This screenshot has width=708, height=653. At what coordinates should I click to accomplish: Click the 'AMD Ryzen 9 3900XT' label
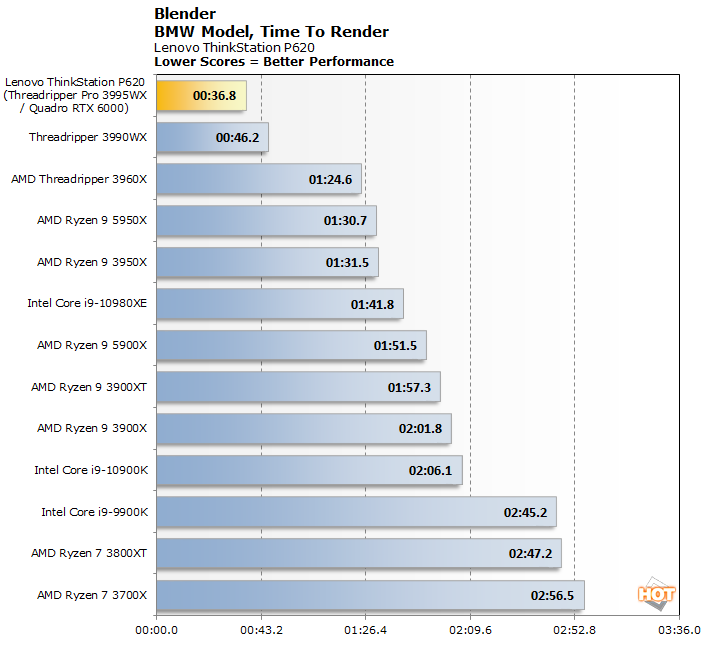pyautogui.click(x=89, y=387)
